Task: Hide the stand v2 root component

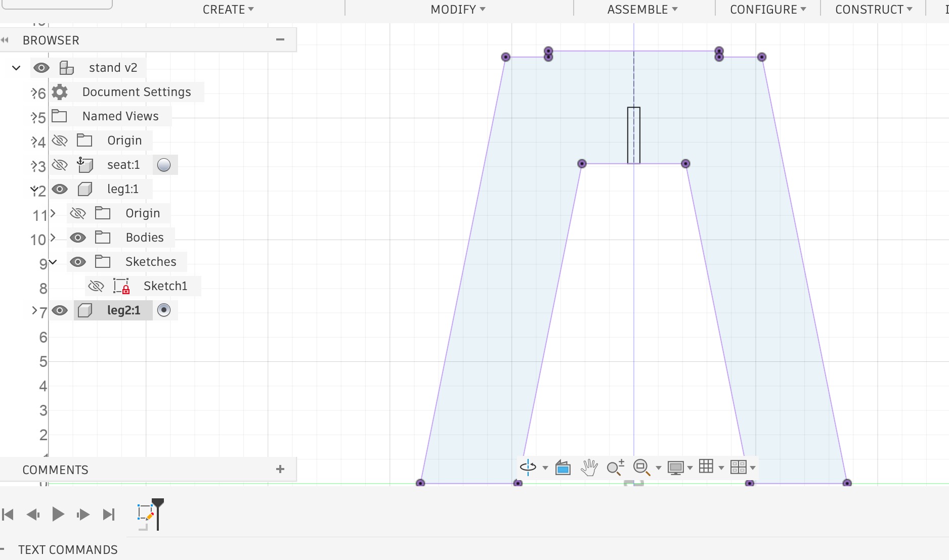Action: [41, 68]
